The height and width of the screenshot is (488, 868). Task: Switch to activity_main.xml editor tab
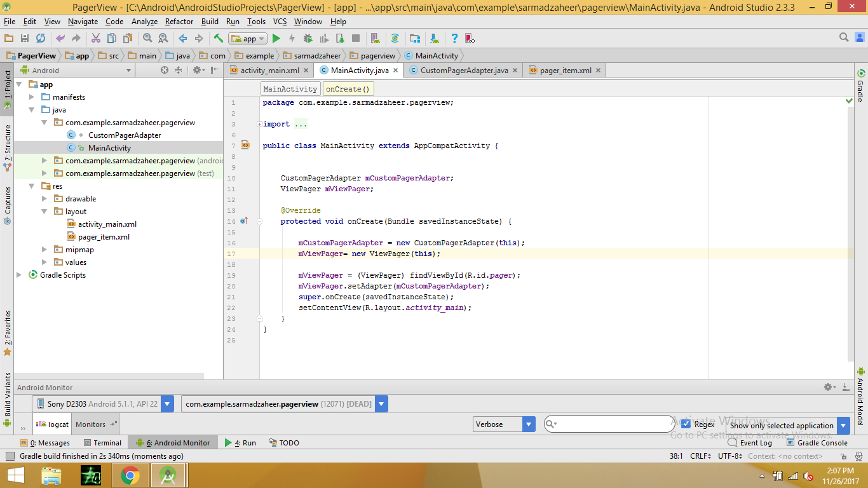(x=269, y=71)
